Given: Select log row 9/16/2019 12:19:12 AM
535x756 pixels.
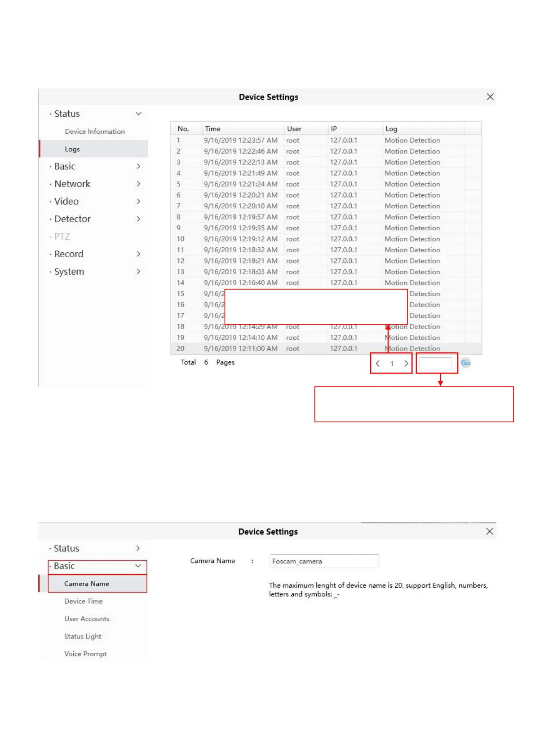Looking at the screenshot, I should [326, 239].
